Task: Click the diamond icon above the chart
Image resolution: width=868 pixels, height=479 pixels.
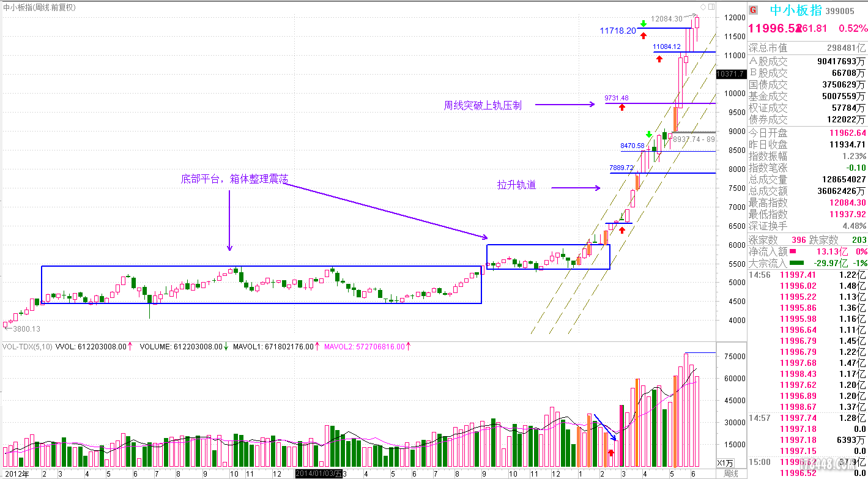Action: pos(703,7)
